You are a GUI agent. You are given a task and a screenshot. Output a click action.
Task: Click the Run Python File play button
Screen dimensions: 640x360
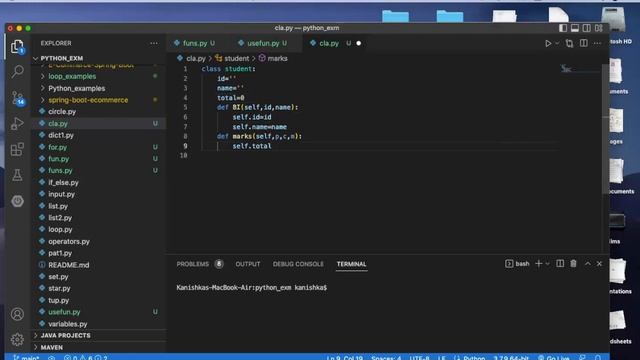548,43
